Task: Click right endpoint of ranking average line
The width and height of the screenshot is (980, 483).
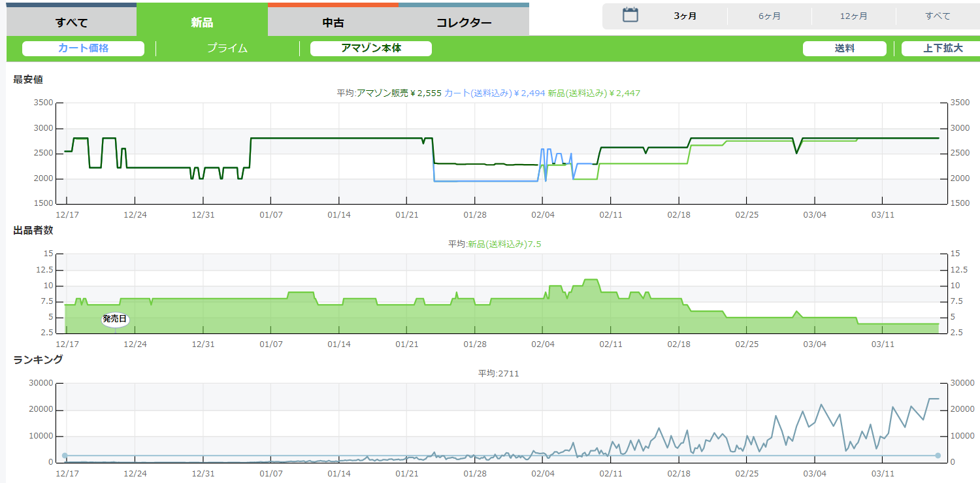Action: click(938, 456)
